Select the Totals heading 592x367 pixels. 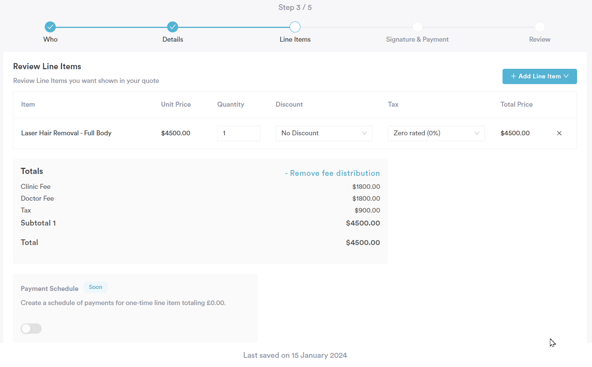tap(32, 171)
